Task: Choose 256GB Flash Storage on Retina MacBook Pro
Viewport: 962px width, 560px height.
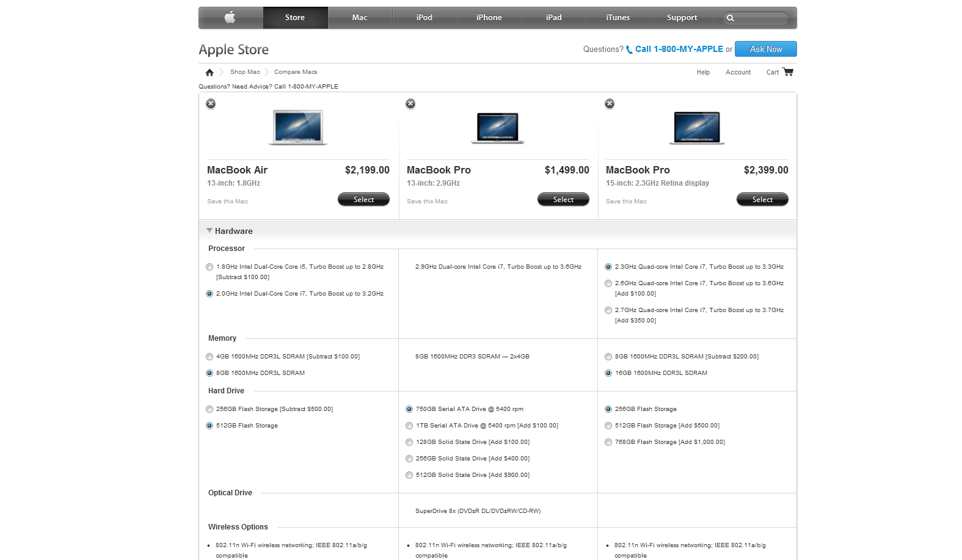Action: coord(608,409)
